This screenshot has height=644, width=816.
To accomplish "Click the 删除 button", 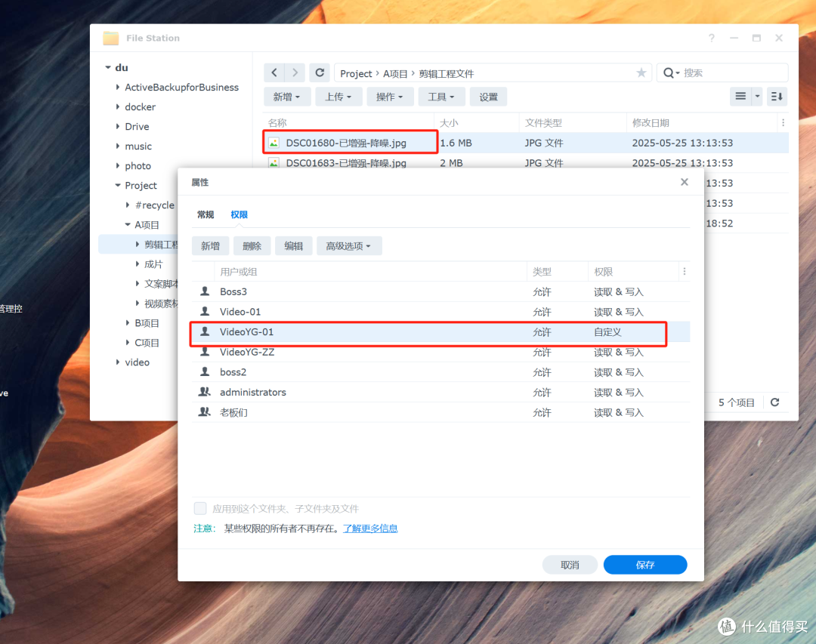I will point(252,246).
